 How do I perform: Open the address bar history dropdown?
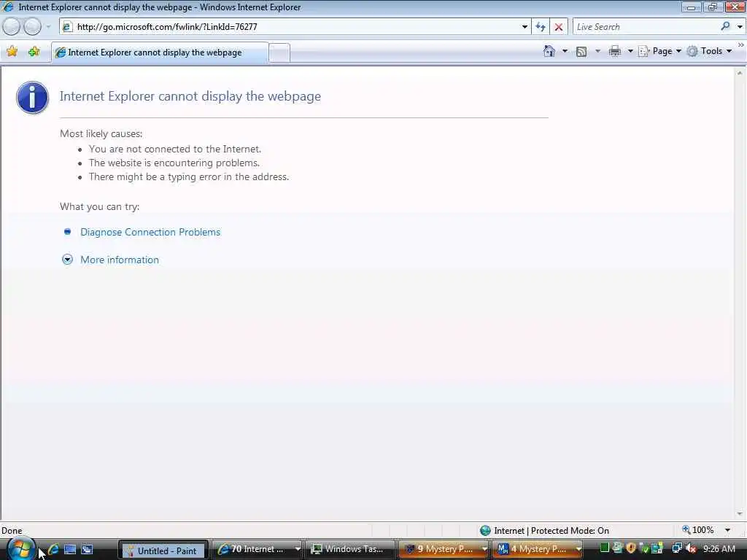(525, 27)
